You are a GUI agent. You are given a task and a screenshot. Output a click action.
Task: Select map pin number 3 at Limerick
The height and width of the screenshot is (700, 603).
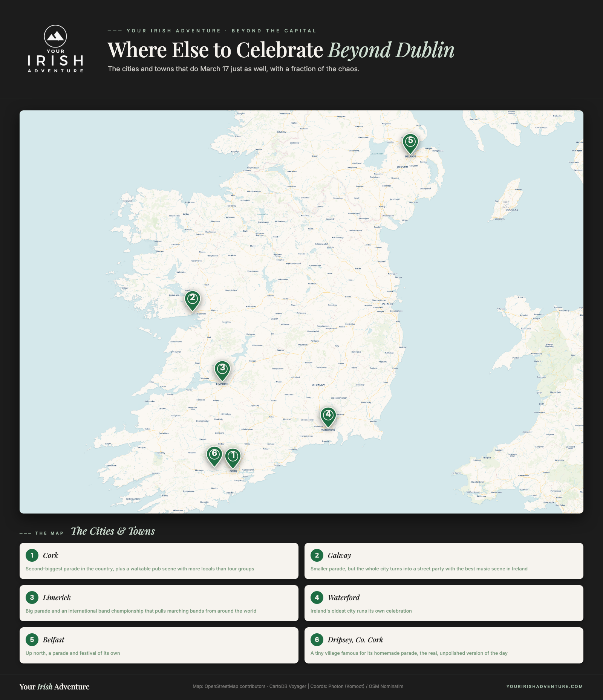click(222, 371)
